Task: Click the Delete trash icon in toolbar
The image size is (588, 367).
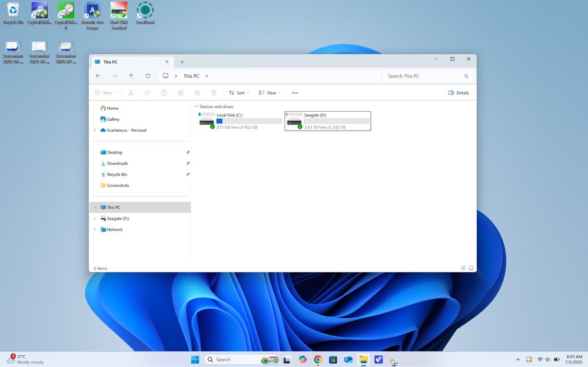Action: click(x=214, y=92)
